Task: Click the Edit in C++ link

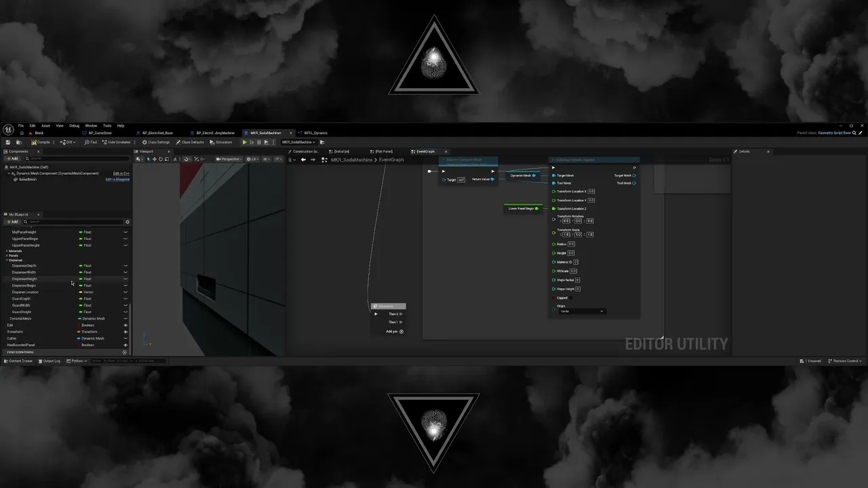Action: (x=121, y=174)
